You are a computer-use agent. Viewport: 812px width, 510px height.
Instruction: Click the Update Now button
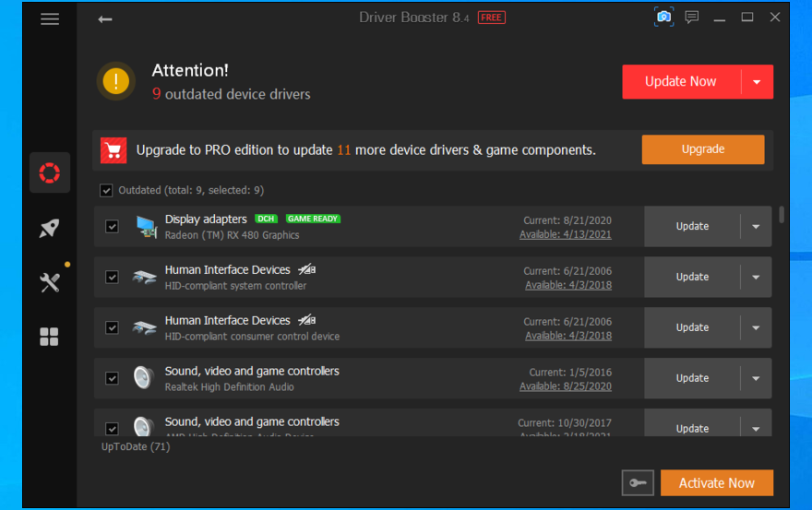(x=681, y=82)
